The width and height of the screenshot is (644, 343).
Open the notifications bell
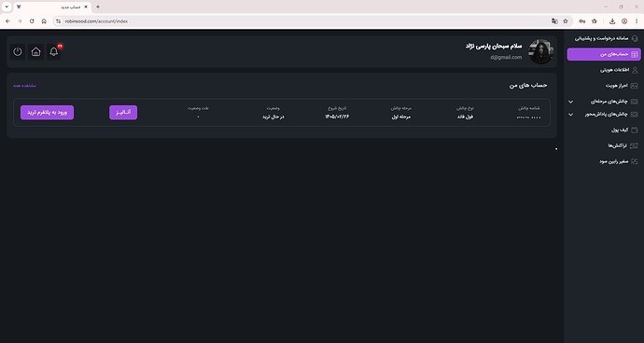coord(54,51)
